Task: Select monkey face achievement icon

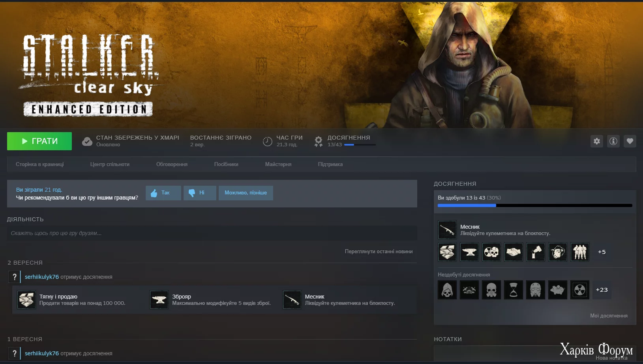Action: coord(558,252)
